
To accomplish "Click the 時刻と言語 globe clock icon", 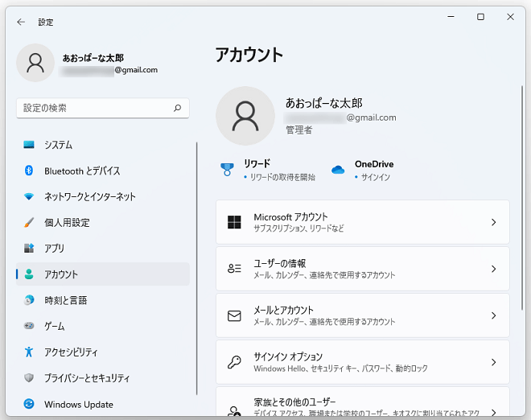I will pyautogui.click(x=29, y=300).
